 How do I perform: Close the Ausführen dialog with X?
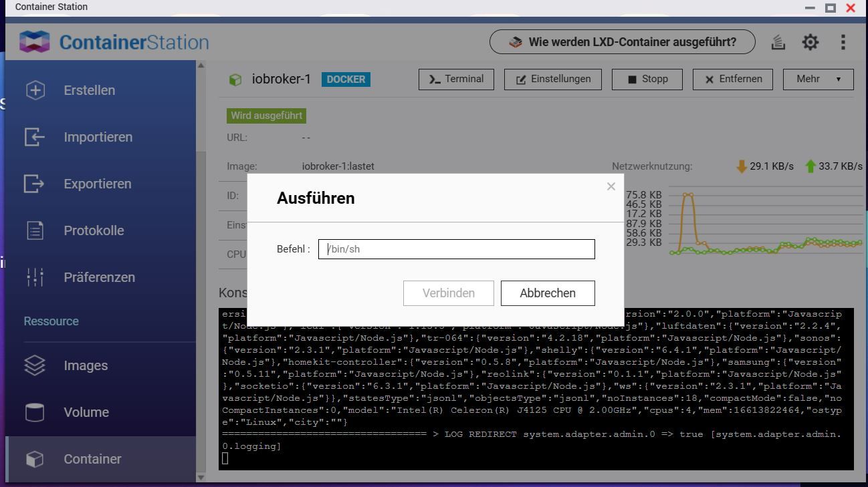[611, 186]
